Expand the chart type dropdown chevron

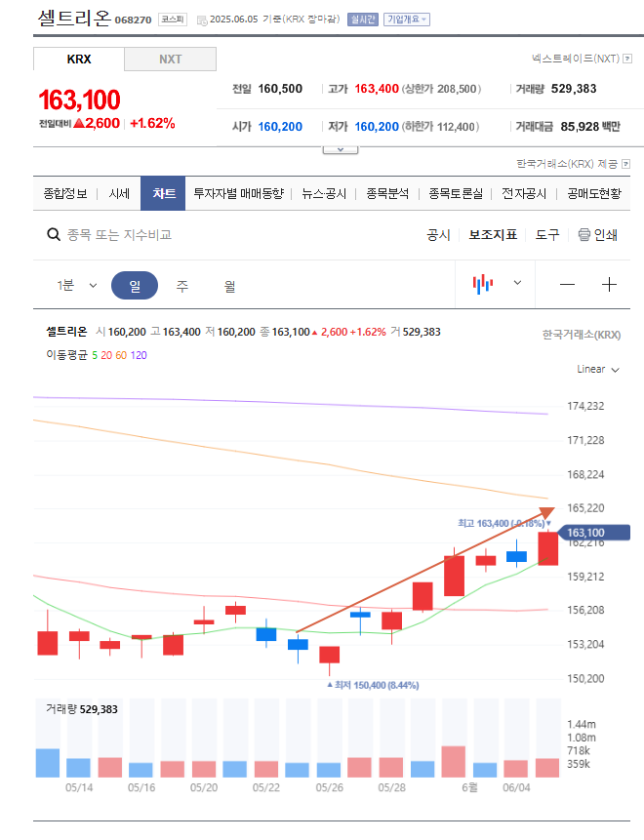[x=517, y=283]
